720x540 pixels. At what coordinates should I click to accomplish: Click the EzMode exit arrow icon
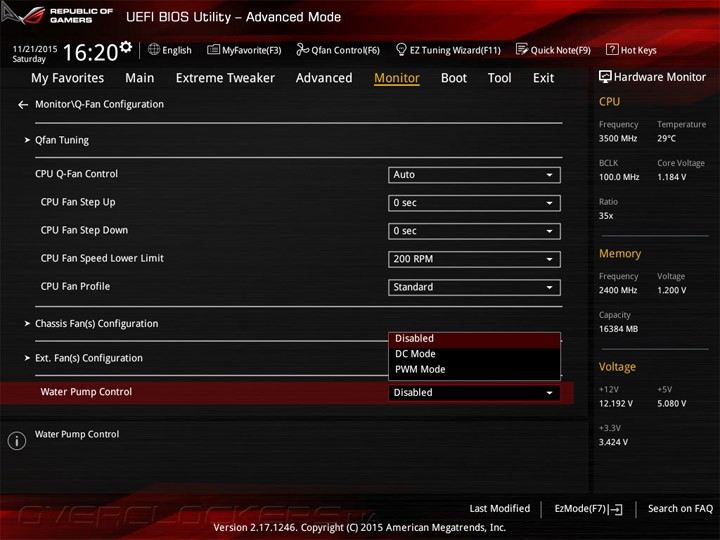point(616,509)
